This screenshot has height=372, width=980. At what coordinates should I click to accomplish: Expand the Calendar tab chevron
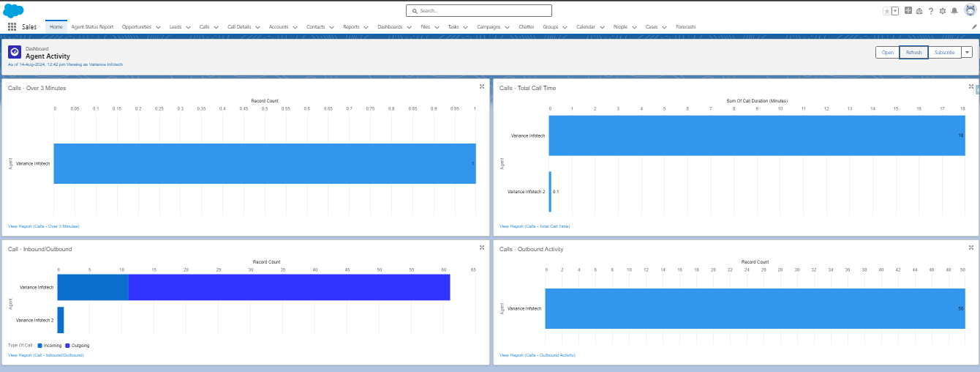click(x=602, y=27)
